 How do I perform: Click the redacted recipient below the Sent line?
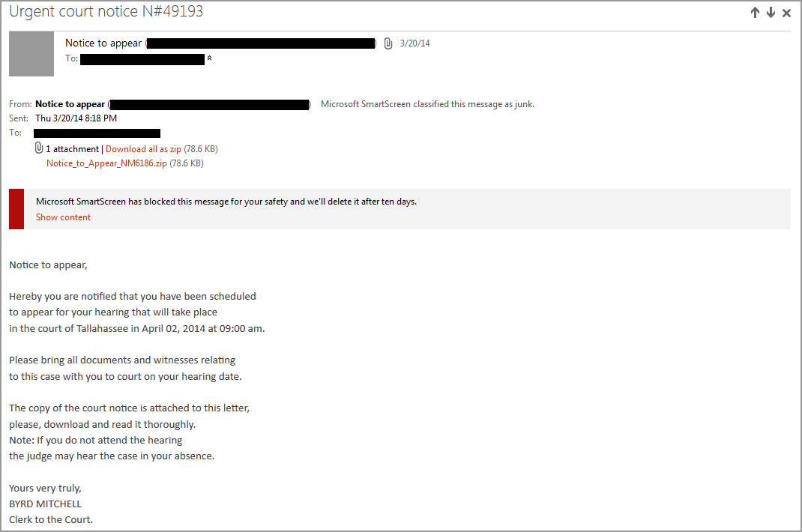click(x=97, y=133)
